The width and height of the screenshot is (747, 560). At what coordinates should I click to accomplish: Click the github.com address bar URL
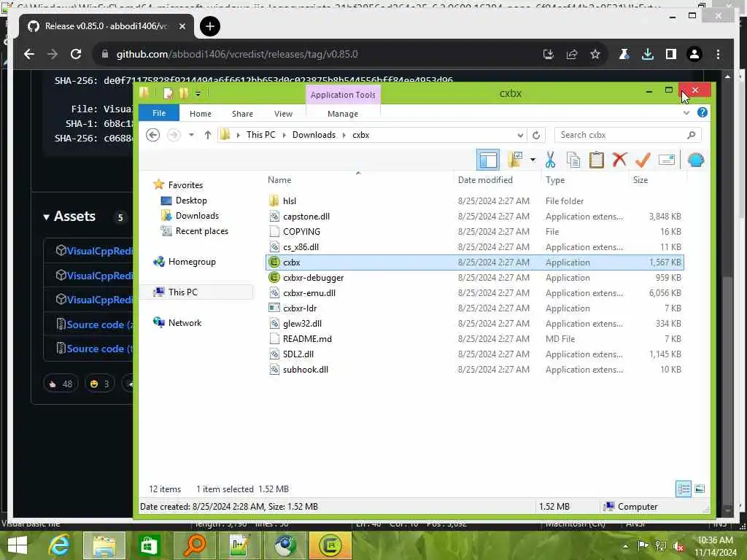(x=237, y=54)
